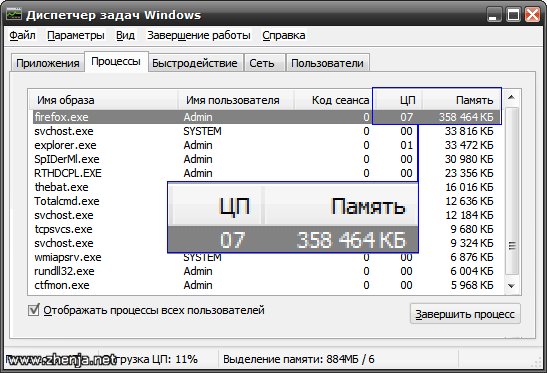This screenshot has height=373, width=547.
Task: Select the rundll32.exe process
Action: (267, 271)
